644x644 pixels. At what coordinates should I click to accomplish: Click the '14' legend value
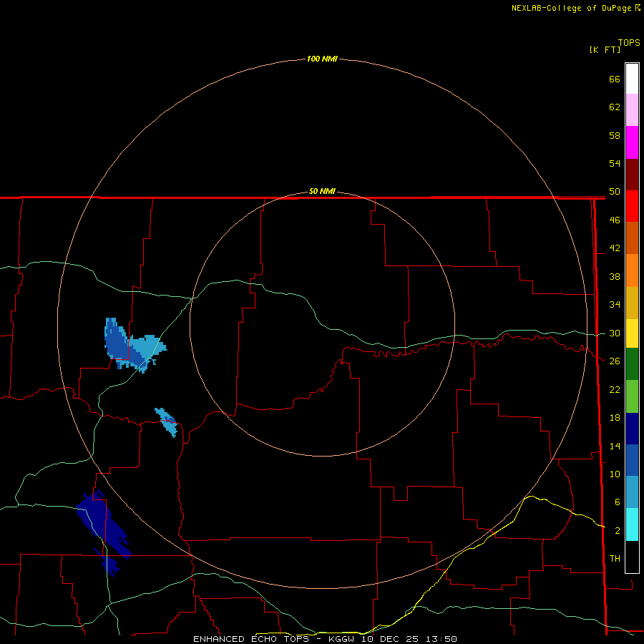[615, 446]
